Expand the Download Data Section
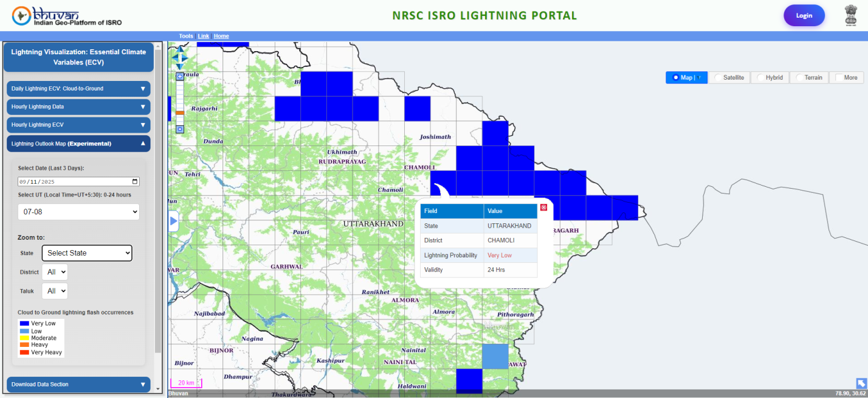This screenshot has width=868, height=398. 78,385
